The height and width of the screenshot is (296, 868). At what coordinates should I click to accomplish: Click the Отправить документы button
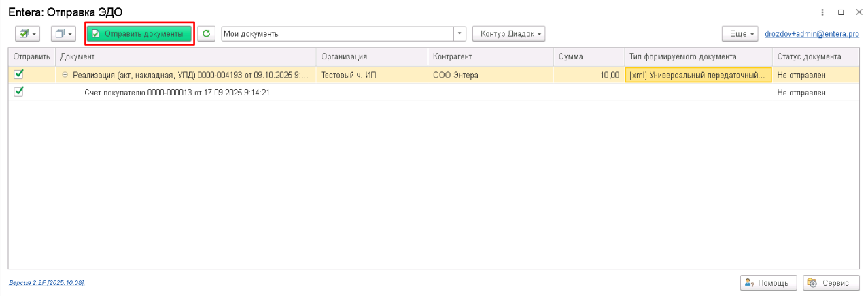(139, 33)
